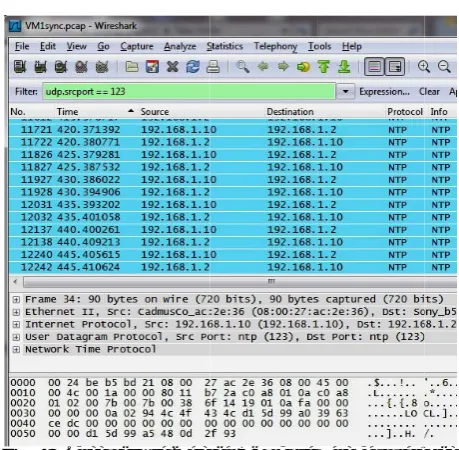Reload this capture file icon
Screen dimensions: 459x450
[x=193, y=67]
